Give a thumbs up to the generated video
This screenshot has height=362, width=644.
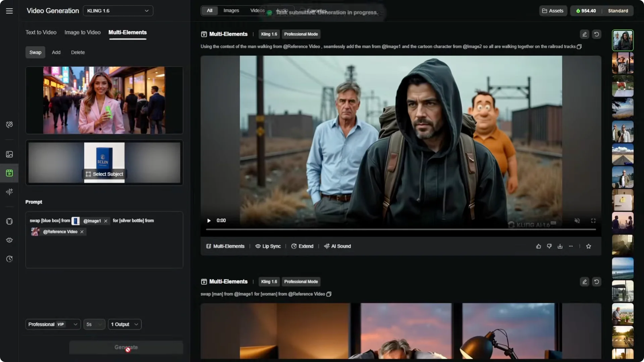[x=538, y=246]
